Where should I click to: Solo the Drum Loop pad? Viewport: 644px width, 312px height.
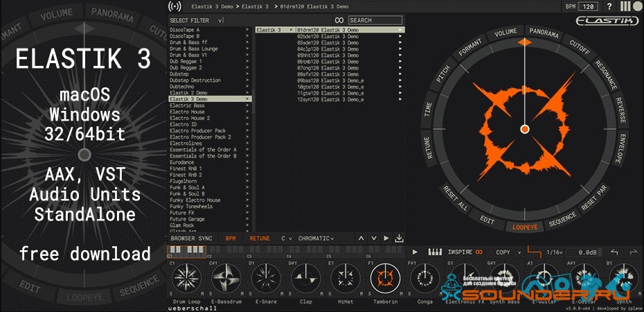[171, 294]
